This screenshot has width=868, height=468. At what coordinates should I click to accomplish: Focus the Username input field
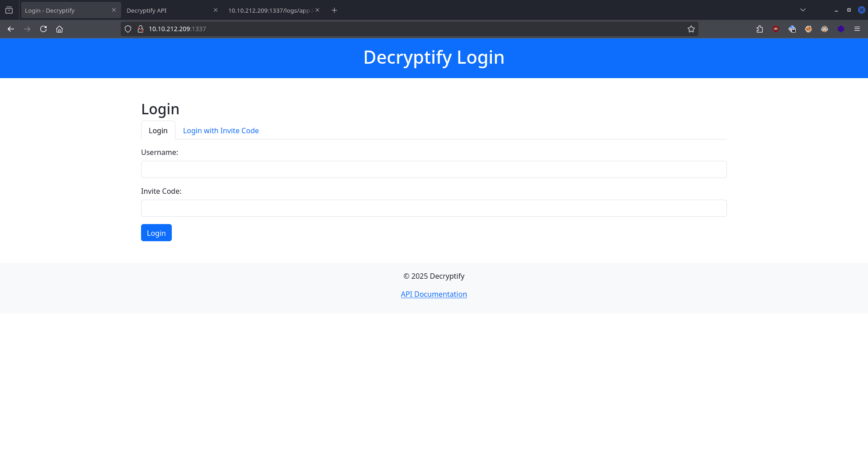[x=434, y=169]
